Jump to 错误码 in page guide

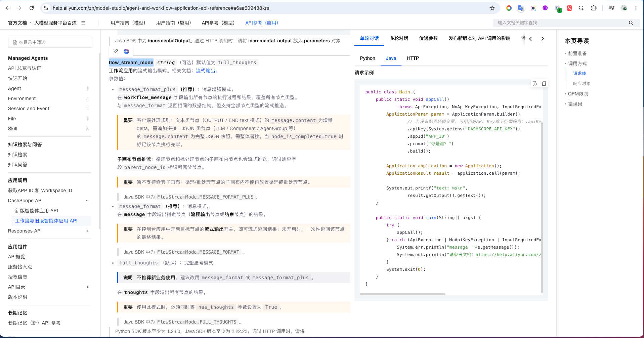(x=575, y=104)
